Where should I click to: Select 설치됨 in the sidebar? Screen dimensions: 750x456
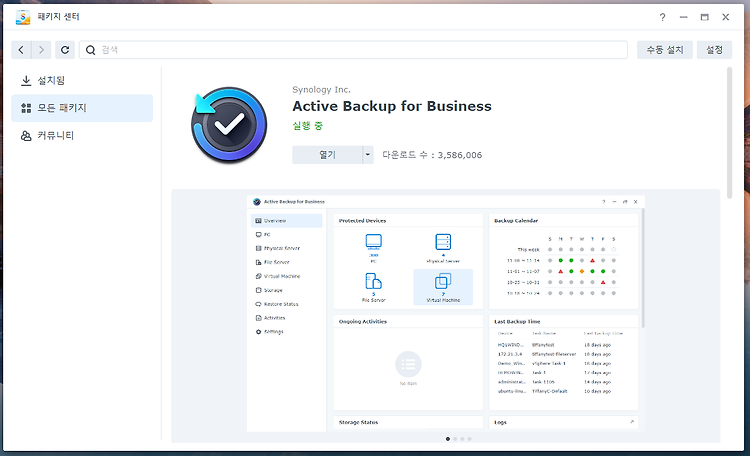82,80
